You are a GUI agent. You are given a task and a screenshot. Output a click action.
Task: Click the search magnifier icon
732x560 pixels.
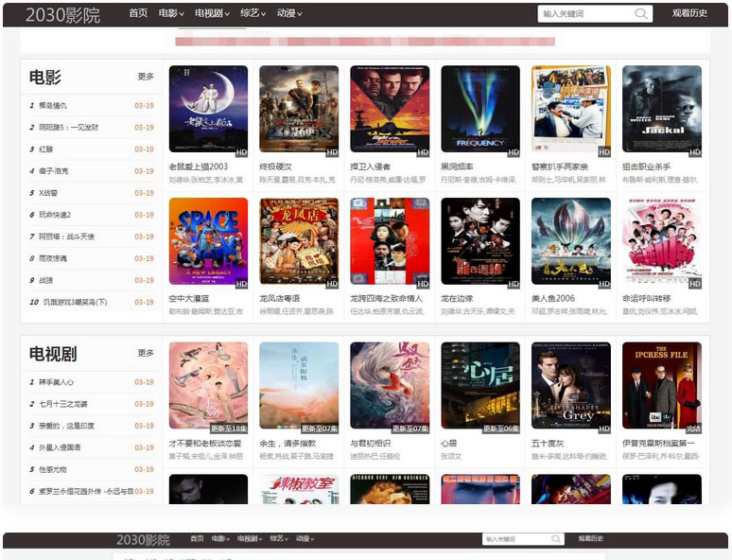click(642, 13)
